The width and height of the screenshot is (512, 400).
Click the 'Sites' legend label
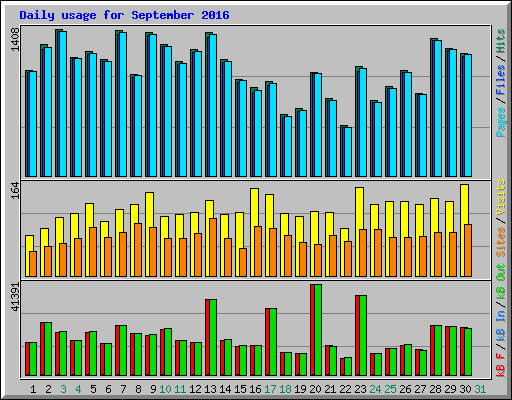(501, 242)
